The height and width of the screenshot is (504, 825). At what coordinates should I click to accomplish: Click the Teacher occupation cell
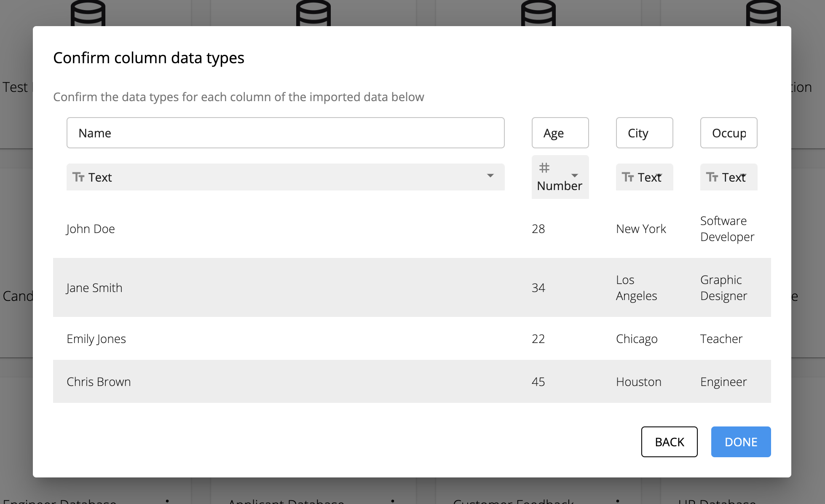tap(721, 339)
